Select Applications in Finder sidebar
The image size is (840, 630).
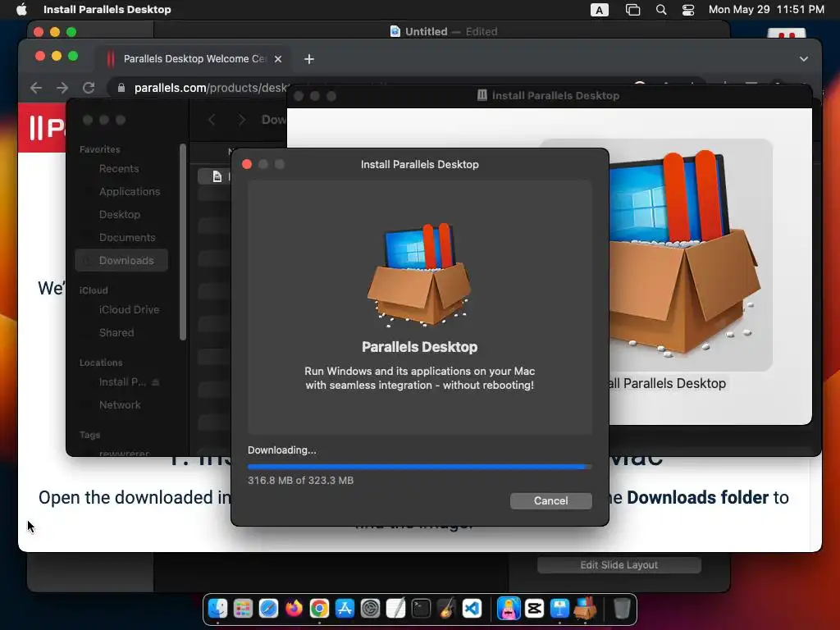[x=129, y=192]
